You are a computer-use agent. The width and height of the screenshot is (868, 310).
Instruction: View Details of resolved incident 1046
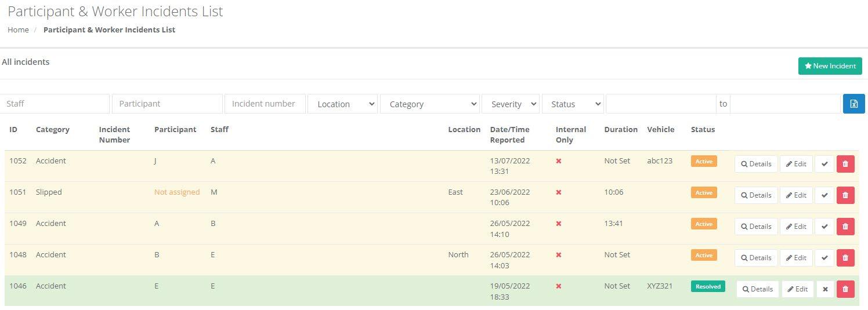pos(757,289)
